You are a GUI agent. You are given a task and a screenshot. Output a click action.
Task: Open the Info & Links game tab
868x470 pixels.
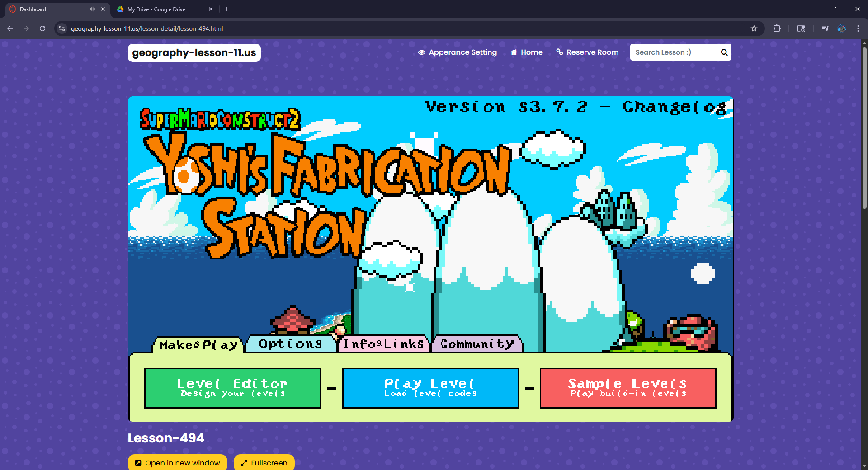384,344
